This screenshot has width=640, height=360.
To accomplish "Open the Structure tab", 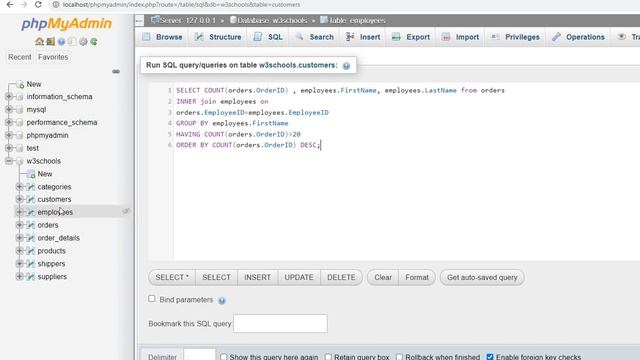I will click(x=218, y=37).
